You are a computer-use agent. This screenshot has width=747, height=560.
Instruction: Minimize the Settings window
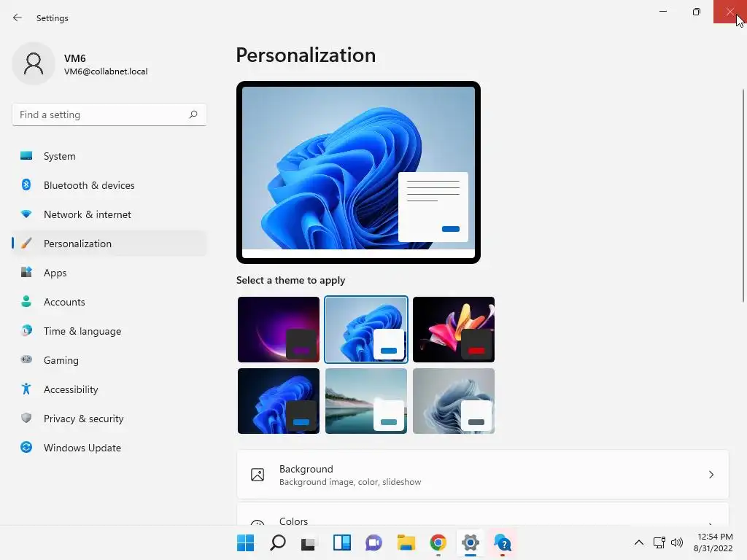click(662, 12)
